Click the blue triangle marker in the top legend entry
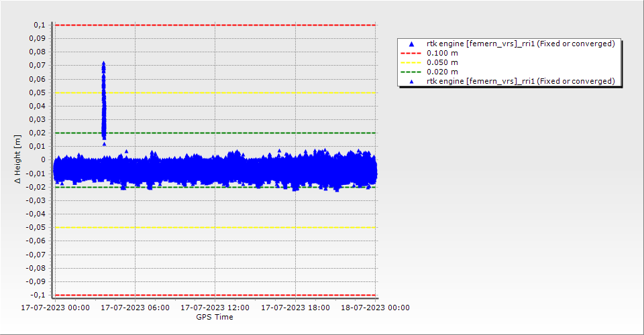The width and height of the screenshot is (644, 335). (x=412, y=44)
